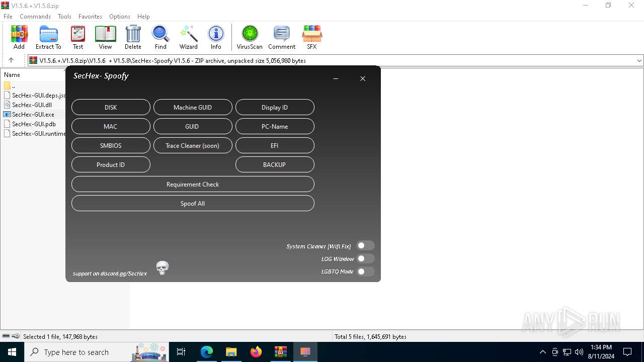Click the network tray icon

[x=567, y=352]
